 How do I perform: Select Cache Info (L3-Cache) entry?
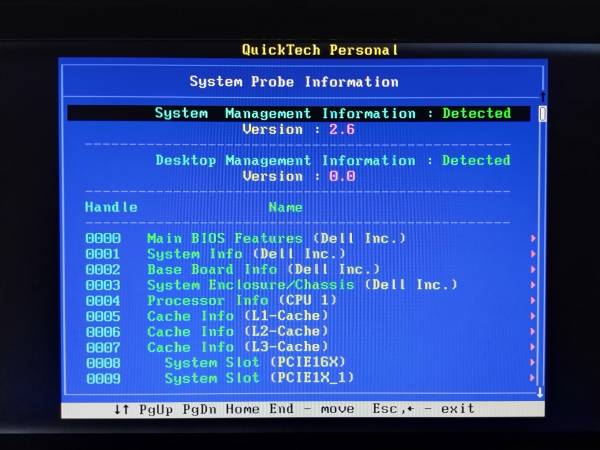pos(238,347)
